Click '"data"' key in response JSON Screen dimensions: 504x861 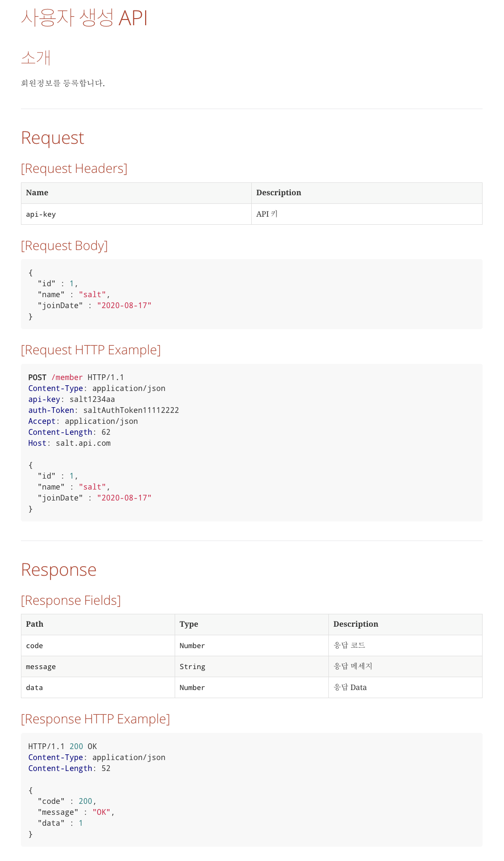[51, 823]
